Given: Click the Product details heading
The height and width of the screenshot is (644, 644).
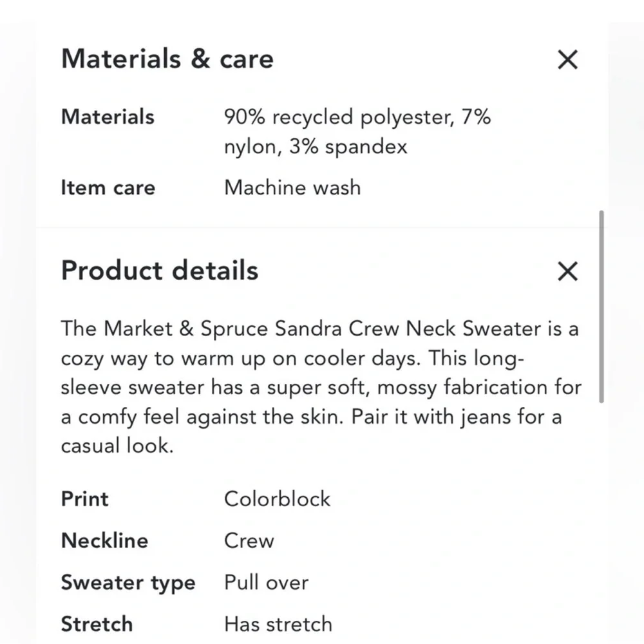Looking at the screenshot, I should tap(159, 271).
